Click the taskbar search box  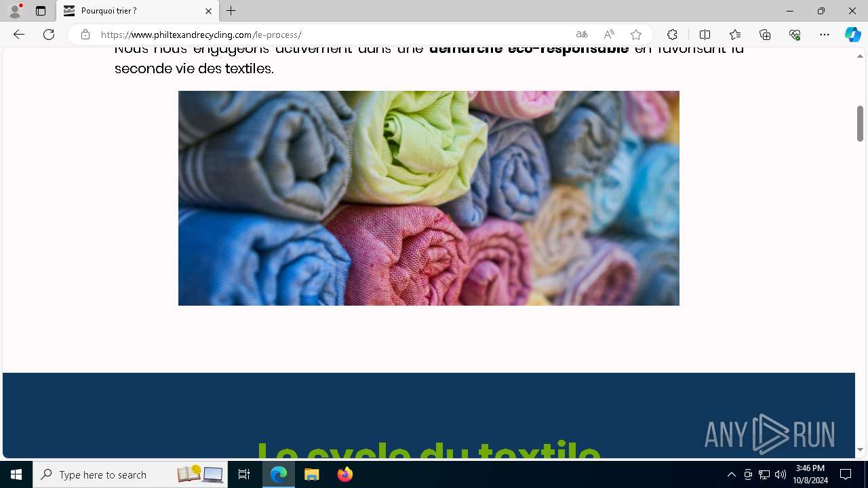coord(132,474)
